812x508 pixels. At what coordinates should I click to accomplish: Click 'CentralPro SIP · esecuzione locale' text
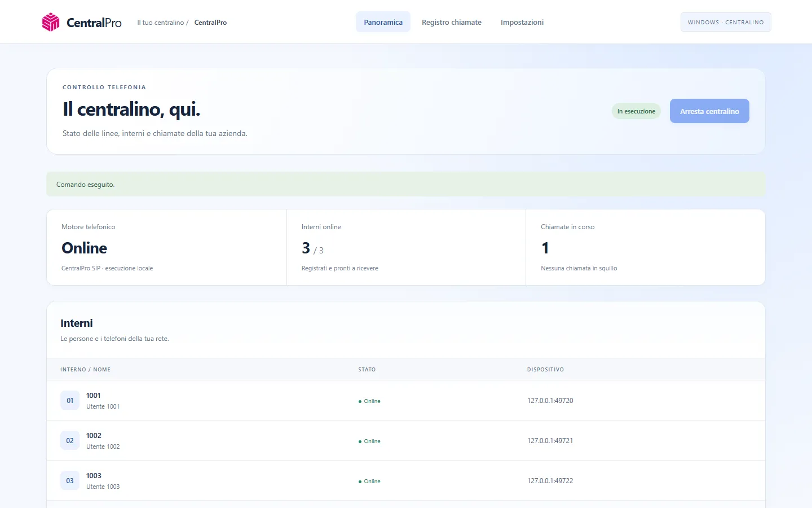107,268
